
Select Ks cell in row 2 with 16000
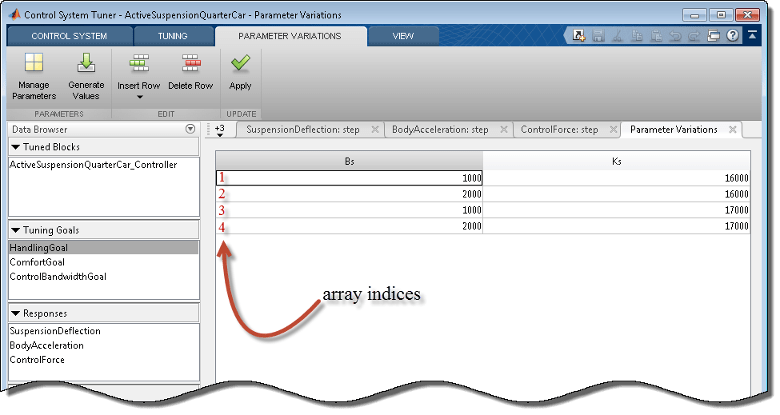(x=616, y=194)
